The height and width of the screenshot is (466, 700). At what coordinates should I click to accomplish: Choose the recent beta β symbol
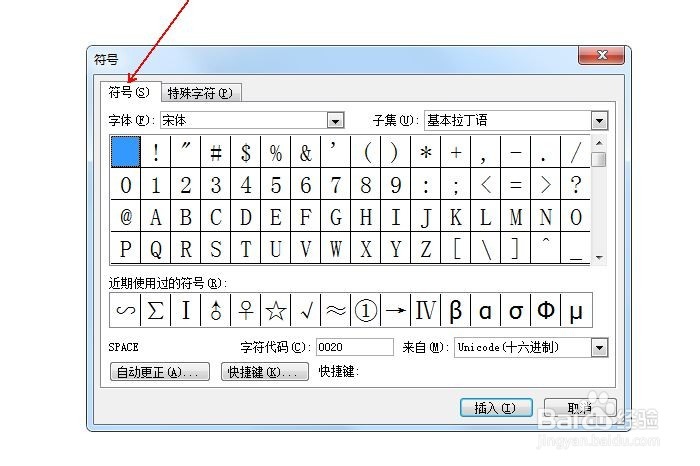tap(455, 310)
